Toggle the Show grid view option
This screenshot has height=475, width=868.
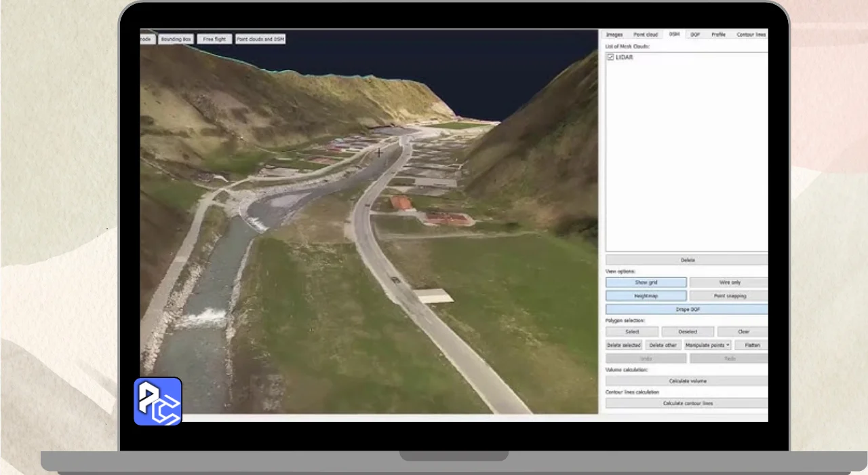(x=646, y=282)
